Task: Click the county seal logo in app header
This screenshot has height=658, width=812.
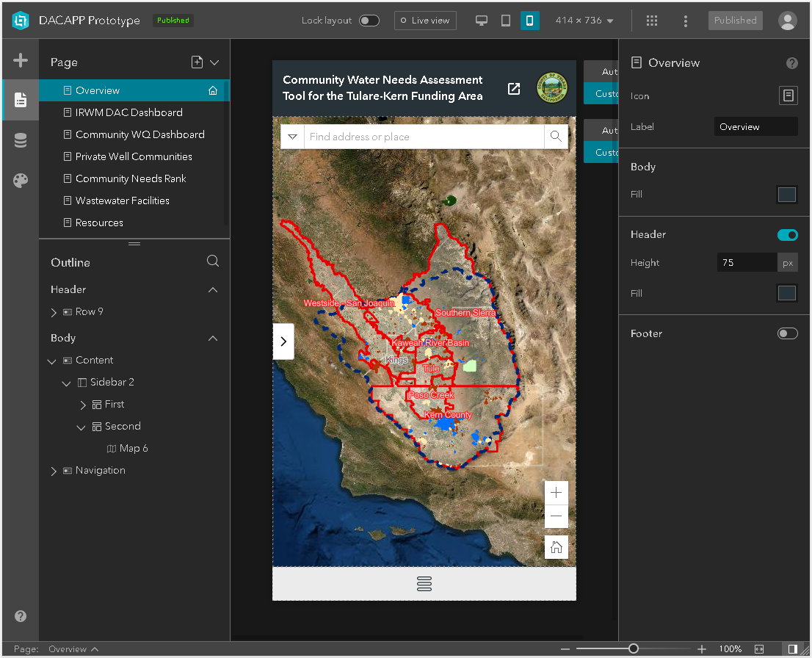Action: pyautogui.click(x=552, y=87)
